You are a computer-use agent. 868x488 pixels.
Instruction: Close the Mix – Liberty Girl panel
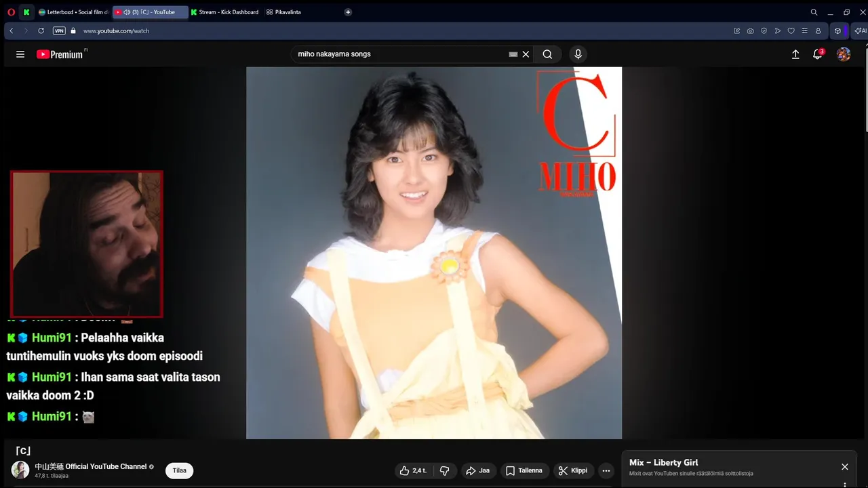point(845,467)
